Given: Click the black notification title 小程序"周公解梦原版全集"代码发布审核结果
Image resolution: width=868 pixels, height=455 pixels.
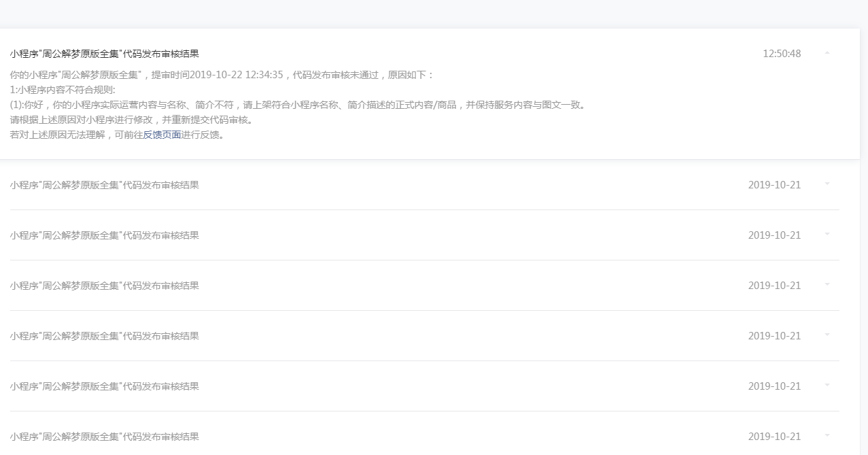Looking at the screenshot, I should point(104,54).
